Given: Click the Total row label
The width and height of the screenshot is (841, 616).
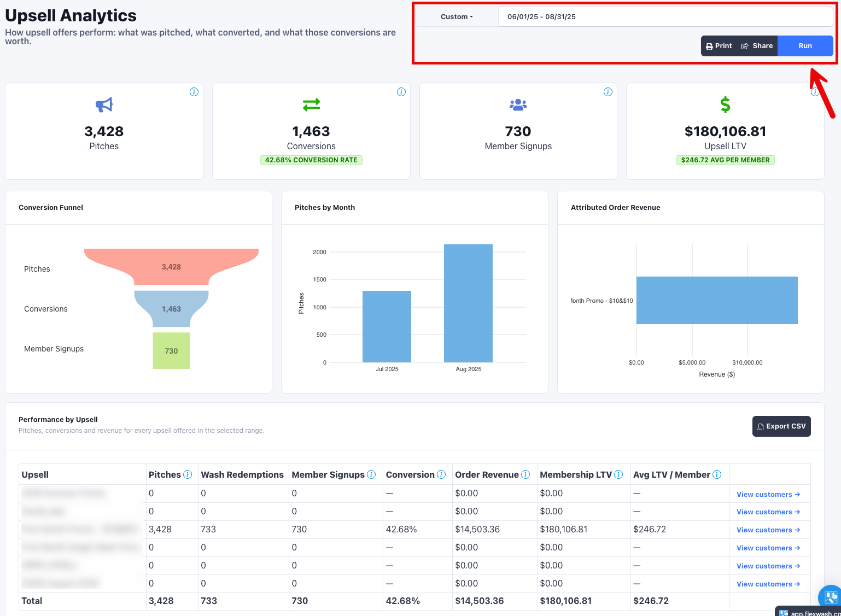Looking at the screenshot, I should pos(32,601).
